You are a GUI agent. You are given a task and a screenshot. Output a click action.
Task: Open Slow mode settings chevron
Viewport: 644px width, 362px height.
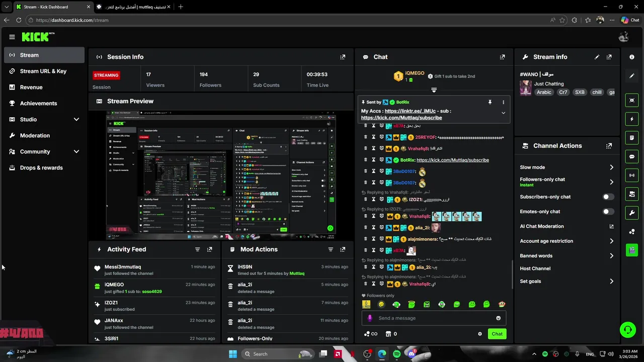(x=611, y=167)
